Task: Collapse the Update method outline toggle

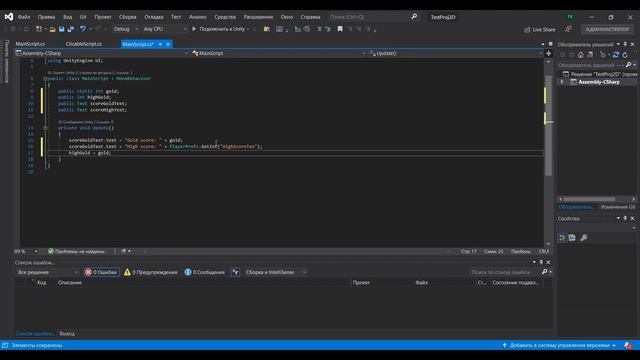Action: (45, 128)
